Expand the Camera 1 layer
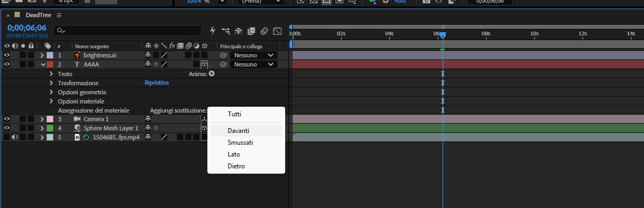 (42, 119)
